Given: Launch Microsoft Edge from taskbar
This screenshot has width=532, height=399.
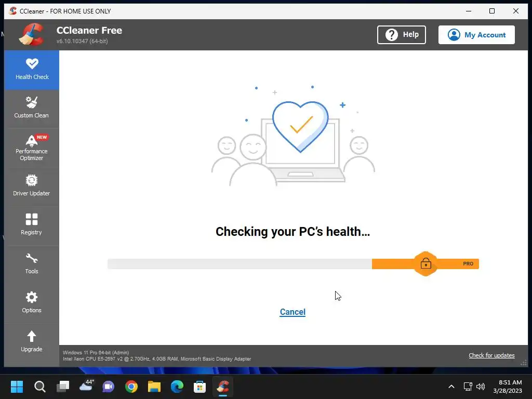Looking at the screenshot, I should (177, 387).
